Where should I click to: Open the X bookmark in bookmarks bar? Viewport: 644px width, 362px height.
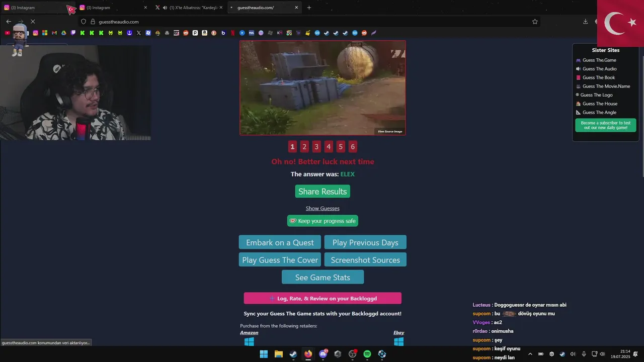[x=139, y=33]
